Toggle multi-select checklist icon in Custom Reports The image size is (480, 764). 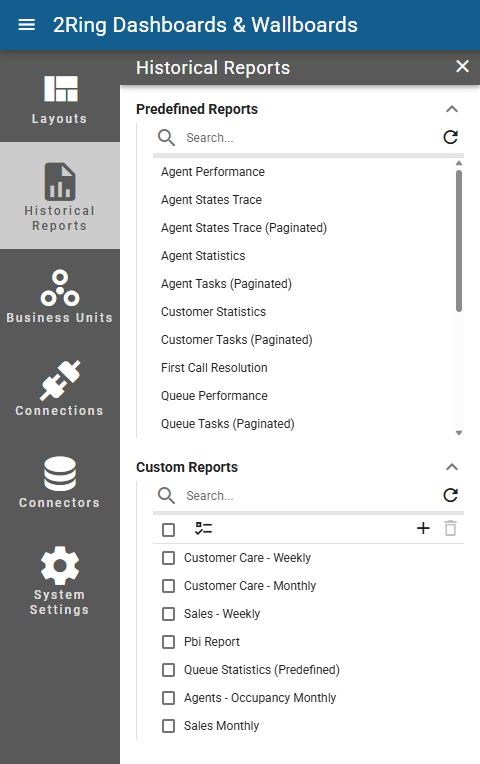[x=204, y=529]
